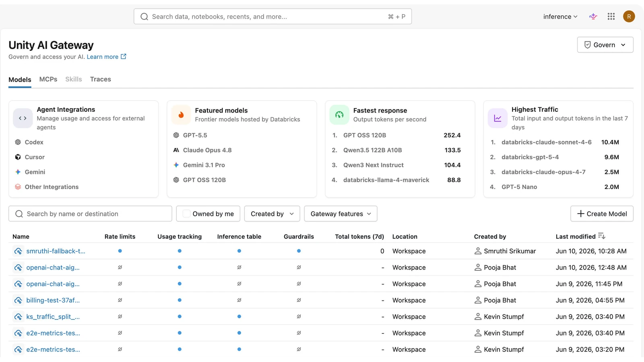Screen dimensions: 644x362
Task: Click the Smruthi Srikumar creator cell
Action: coord(505,251)
